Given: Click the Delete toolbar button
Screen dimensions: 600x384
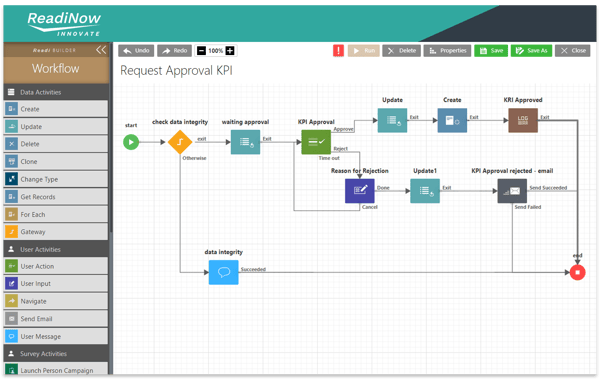Looking at the screenshot, I should click(401, 50).
